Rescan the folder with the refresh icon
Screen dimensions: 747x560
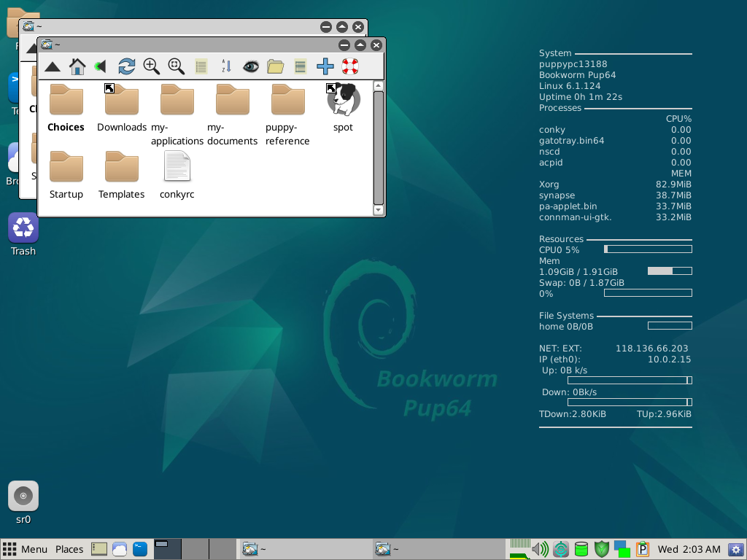pyautogui.click(x=127, y=66)
